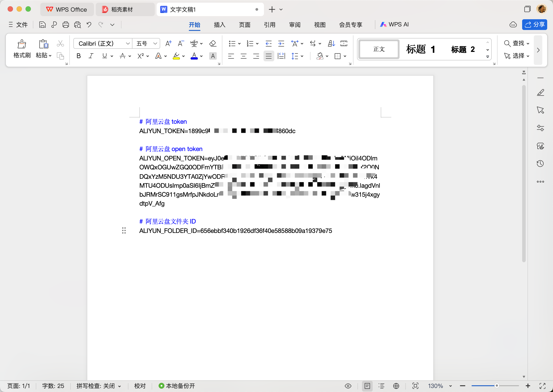Center align the paragraph
Screen dimensions: 553x392
click(x=243, y=56)
